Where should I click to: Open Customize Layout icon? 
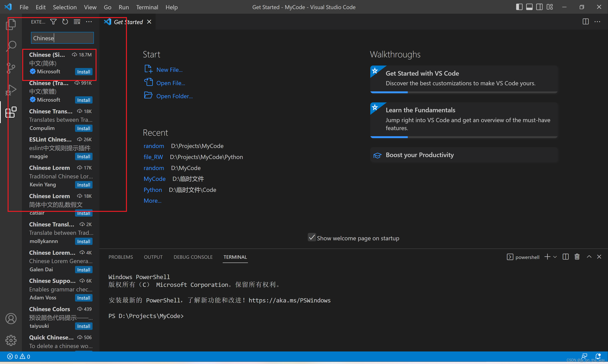point(550,7)
